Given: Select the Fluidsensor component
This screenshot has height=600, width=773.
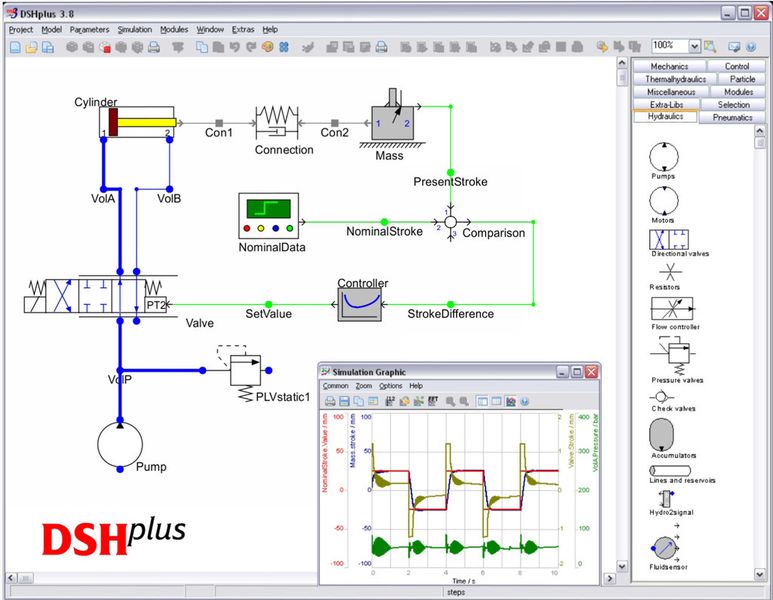Looking at the screenshot, I should tap(665, 548).
